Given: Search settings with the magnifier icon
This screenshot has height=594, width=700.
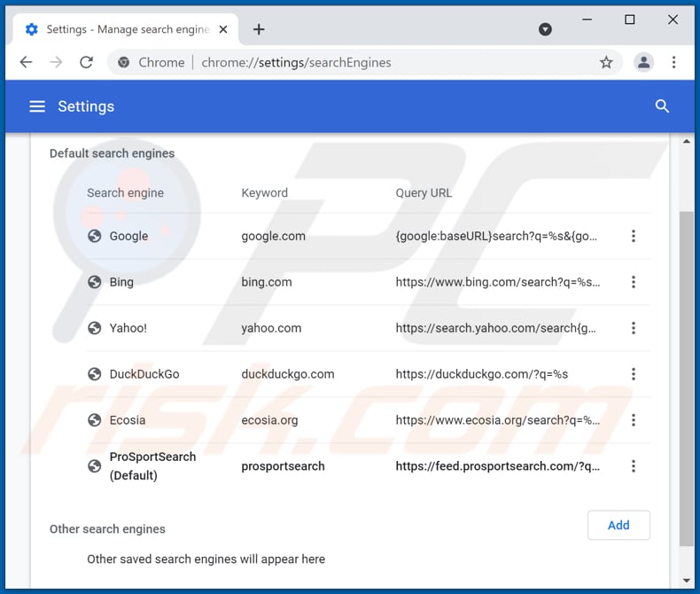Looking at the screenshot, I should tap(662, 106).
